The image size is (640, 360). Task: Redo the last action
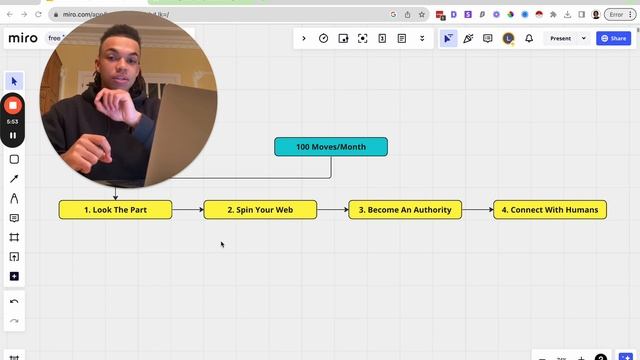tap(14, 321)
